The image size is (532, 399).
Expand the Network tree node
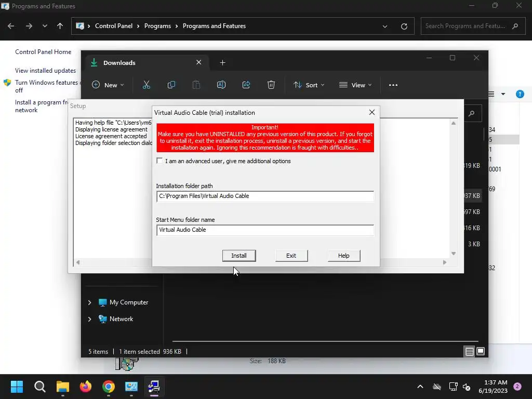(89, 319)
